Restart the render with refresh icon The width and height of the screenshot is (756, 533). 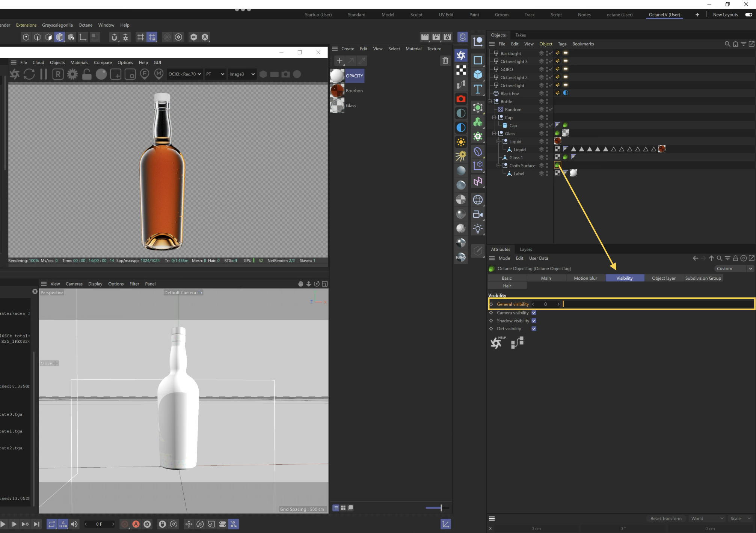click(29, 74)
